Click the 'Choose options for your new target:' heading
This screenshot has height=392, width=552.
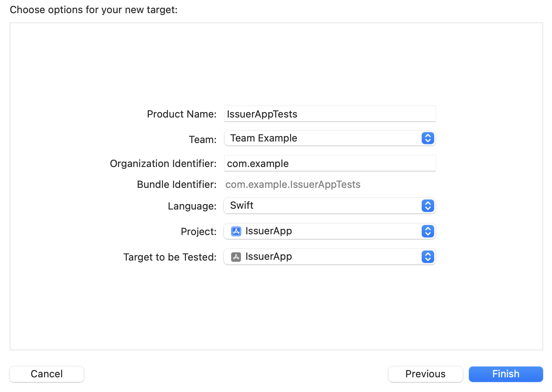(x=94, y=10)
